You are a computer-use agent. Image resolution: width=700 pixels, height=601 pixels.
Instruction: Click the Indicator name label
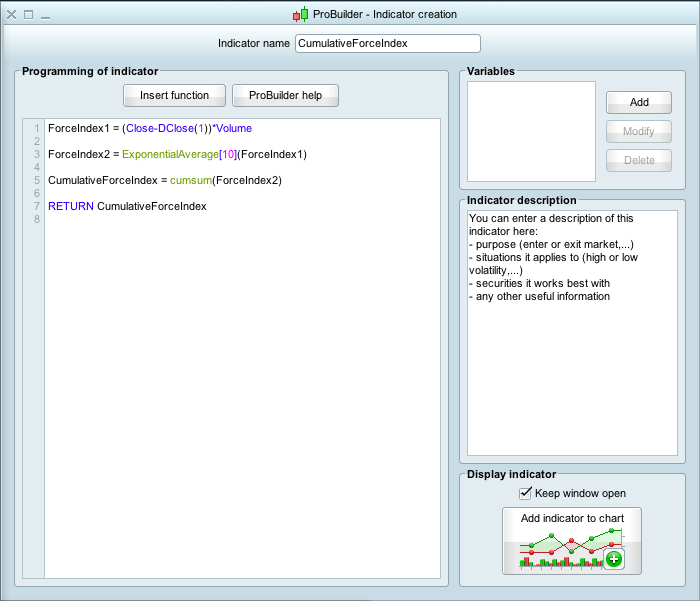coord(254,43)
